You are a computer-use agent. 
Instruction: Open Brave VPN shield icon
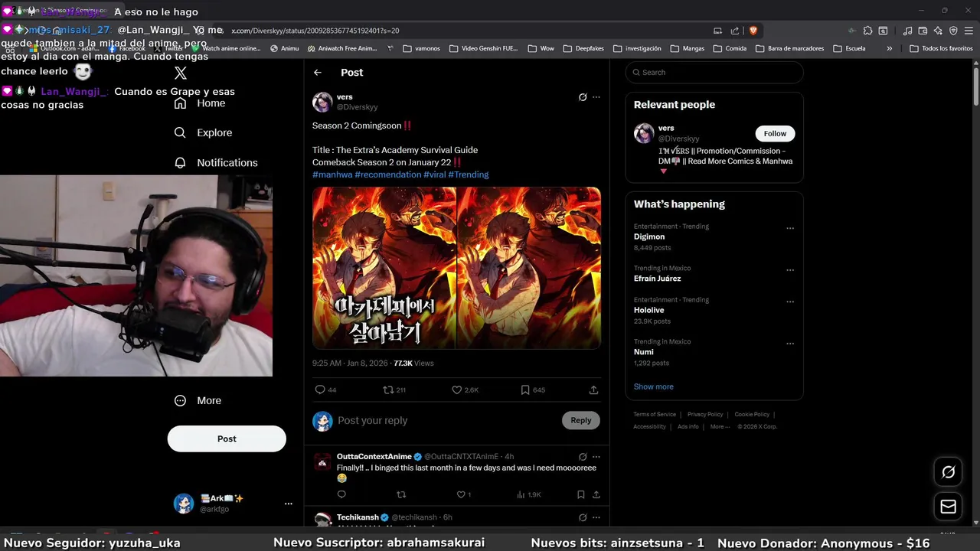[953, 31]
